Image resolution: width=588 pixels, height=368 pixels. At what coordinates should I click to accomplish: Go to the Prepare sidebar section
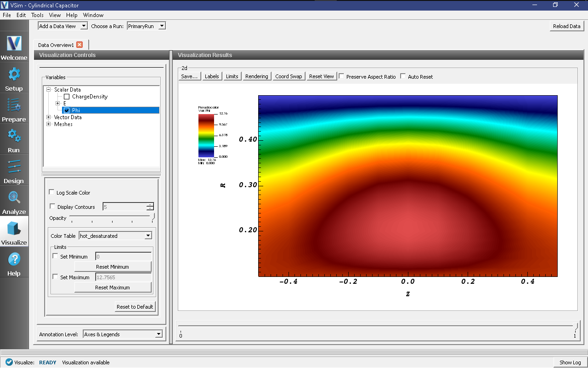tap(14, 109)
